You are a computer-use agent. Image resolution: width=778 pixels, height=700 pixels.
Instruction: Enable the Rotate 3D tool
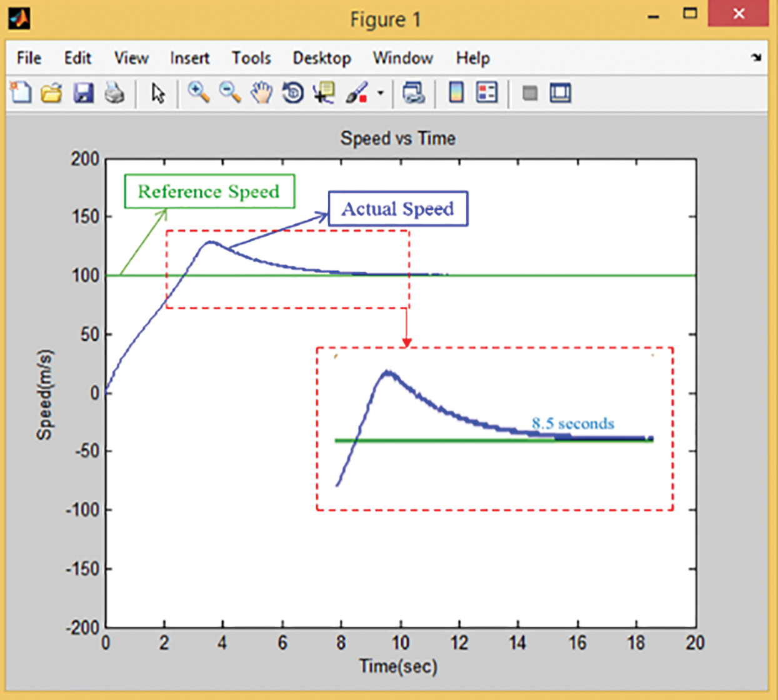tap(292, 93)
